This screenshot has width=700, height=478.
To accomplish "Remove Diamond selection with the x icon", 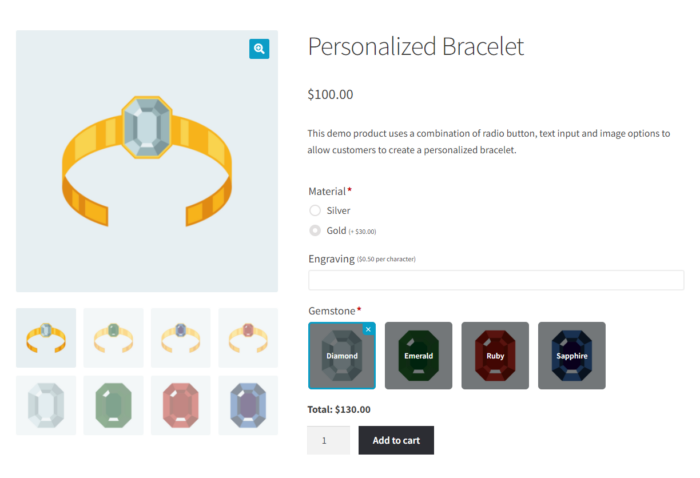I will [x=368, y=329].
